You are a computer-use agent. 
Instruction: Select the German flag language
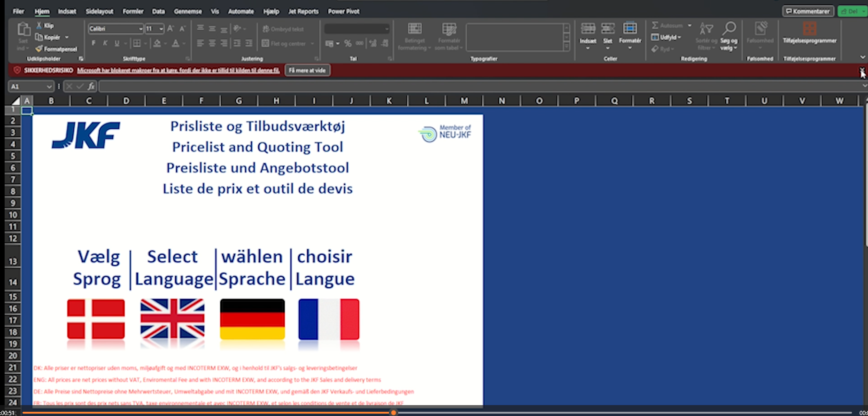click(252, 319)
